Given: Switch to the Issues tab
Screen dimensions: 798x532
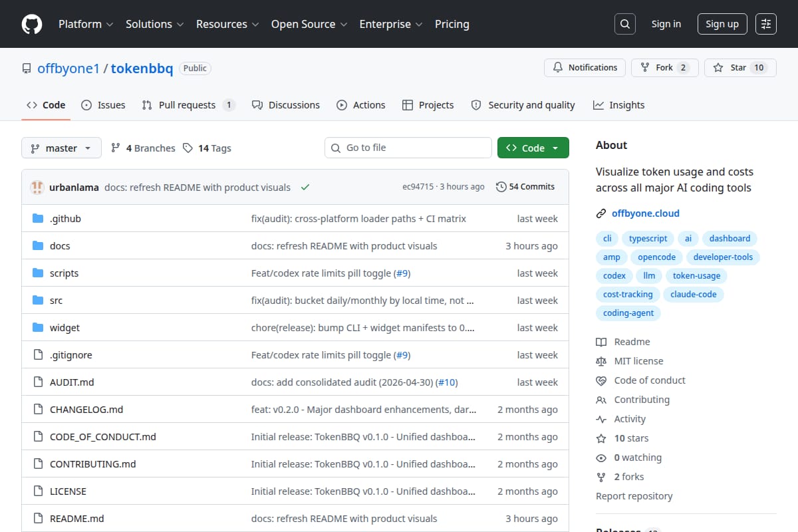Looking at the screenshot, I should [x=103, y=105].
